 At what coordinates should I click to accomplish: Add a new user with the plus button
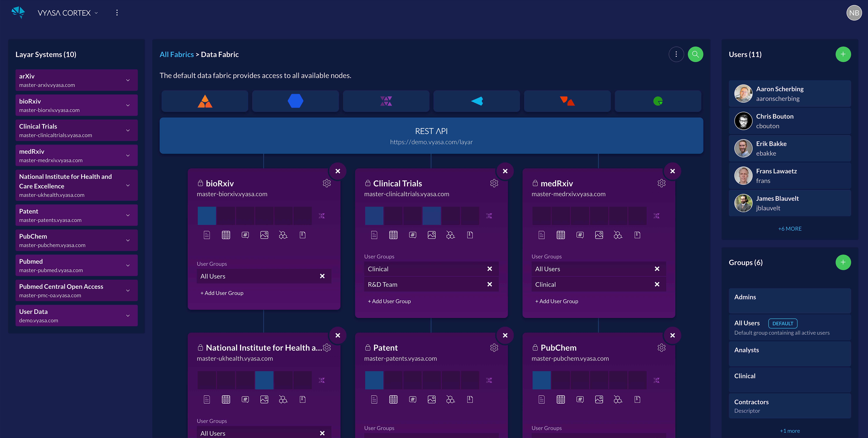coord(843,54)
